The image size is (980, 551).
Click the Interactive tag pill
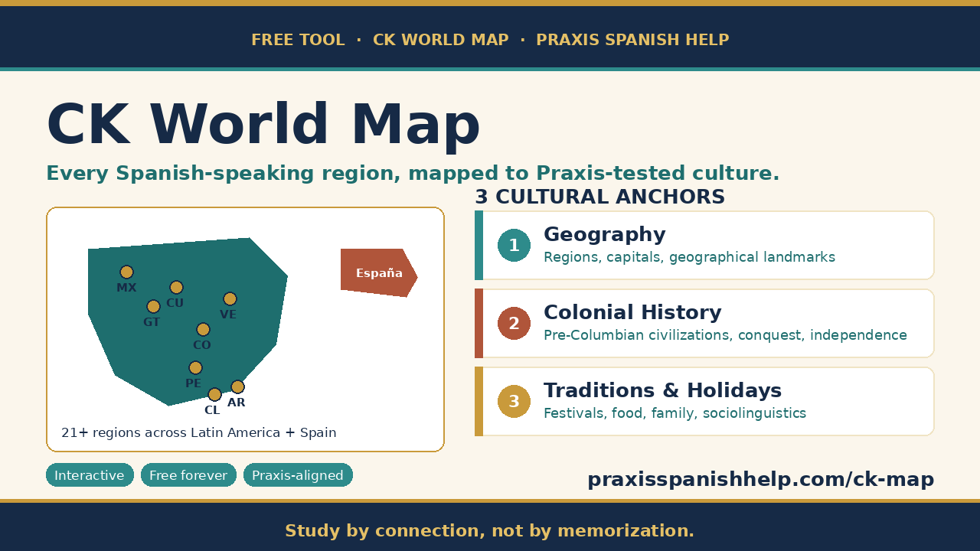pos(90,475)
